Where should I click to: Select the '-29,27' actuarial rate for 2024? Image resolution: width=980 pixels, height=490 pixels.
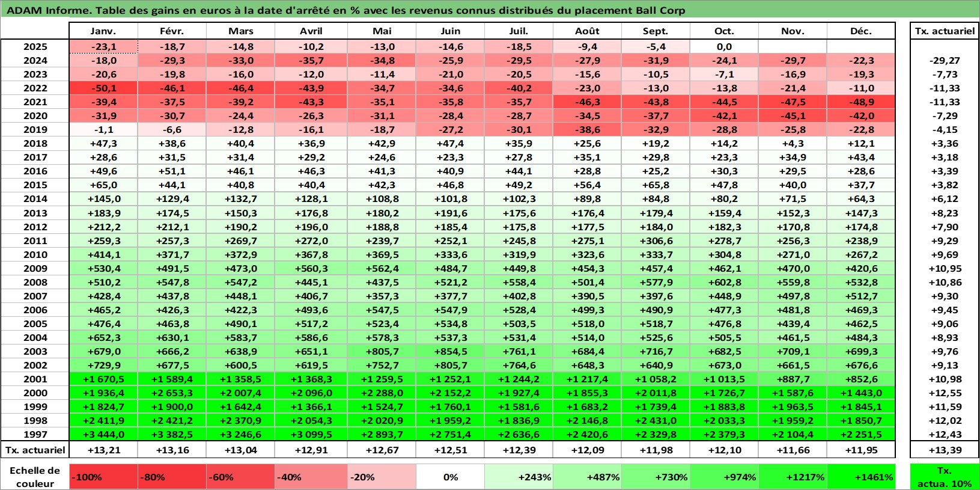(945, 60)
